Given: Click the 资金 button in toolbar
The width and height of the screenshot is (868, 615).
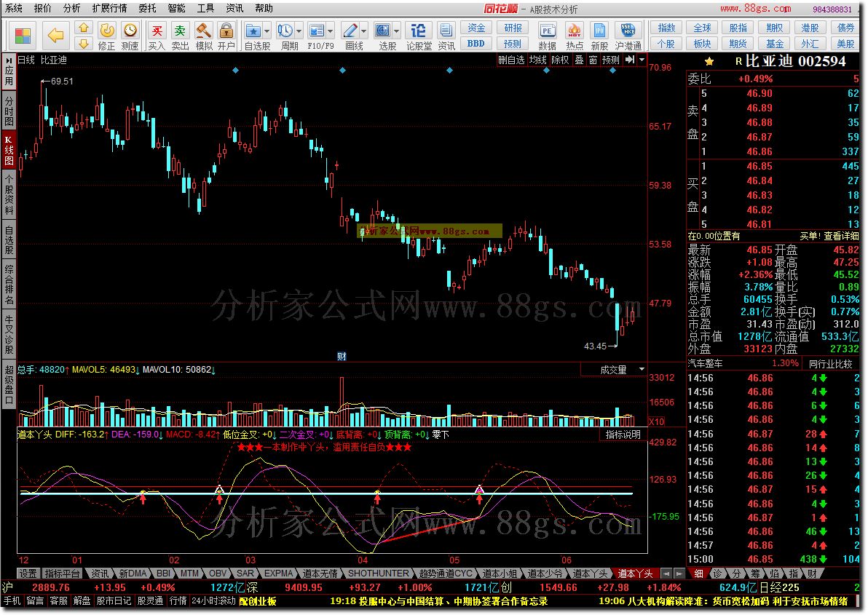Looking at the screenshot, I should pos(476,28).
